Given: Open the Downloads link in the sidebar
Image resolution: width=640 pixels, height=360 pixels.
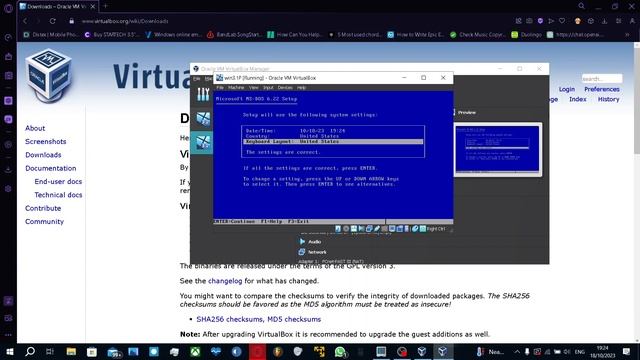Looking at the screenshot, I should click(x=43, y=155).
